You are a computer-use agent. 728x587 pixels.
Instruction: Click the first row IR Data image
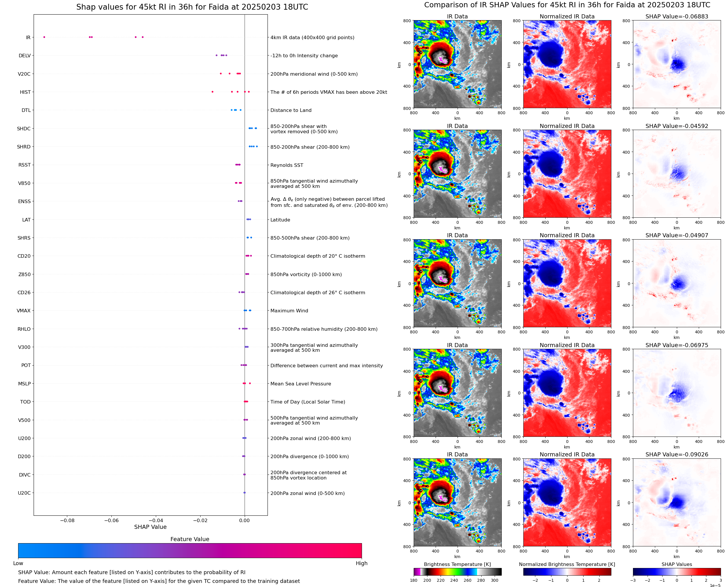pyautogui.click(x=457, y=64)
